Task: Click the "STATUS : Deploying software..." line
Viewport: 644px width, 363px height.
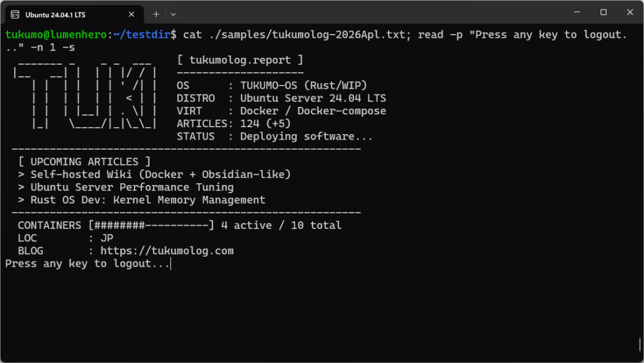Action: 275,136
